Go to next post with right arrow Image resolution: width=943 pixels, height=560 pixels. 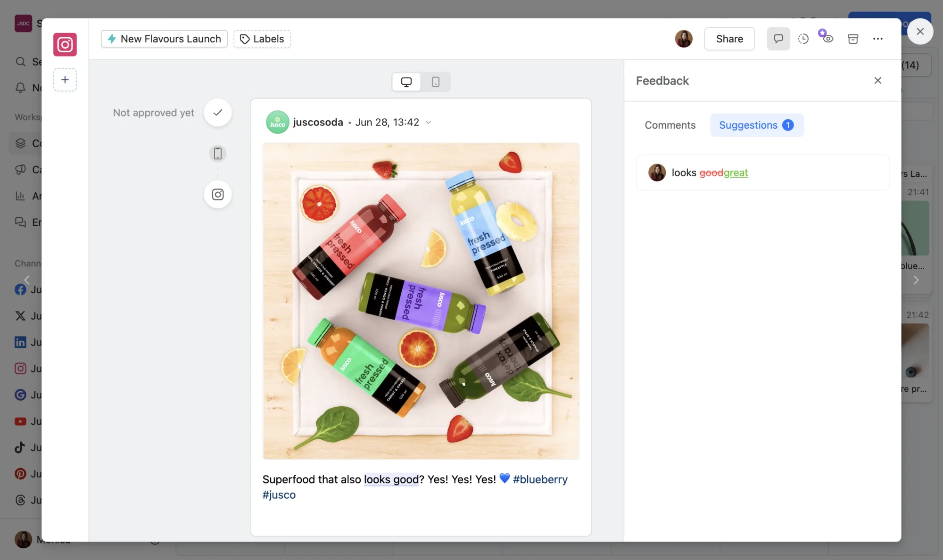916,280
